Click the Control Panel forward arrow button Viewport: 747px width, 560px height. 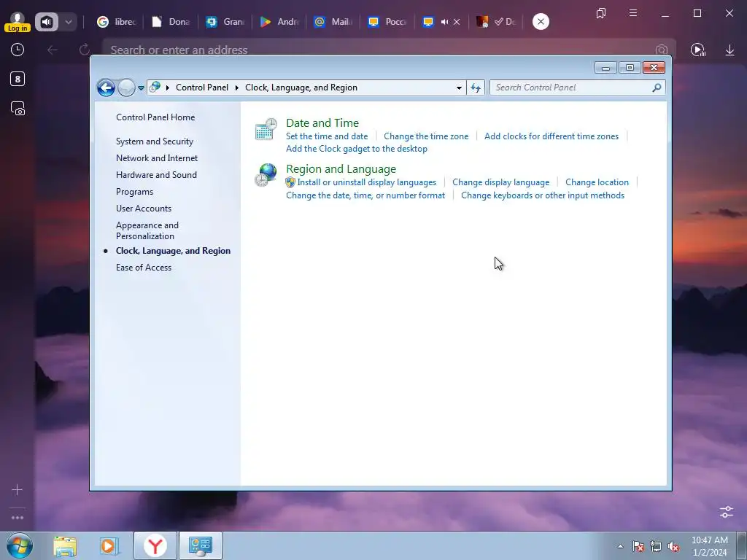(x=126, y=87)
